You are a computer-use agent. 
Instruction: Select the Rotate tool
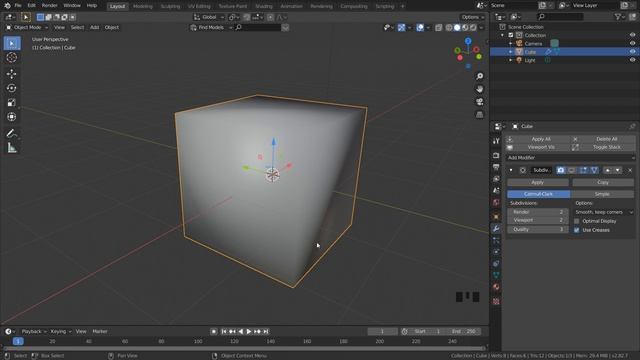point(12,88)
